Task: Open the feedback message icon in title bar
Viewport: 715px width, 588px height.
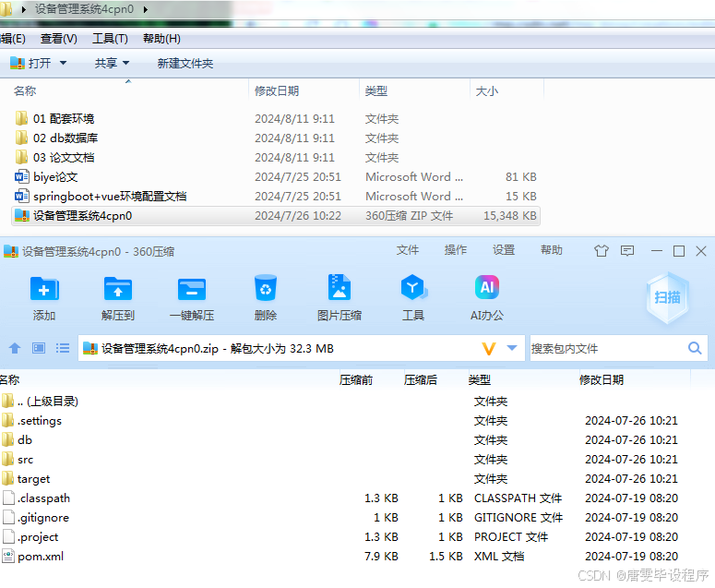Action: (x=627, y=250)
